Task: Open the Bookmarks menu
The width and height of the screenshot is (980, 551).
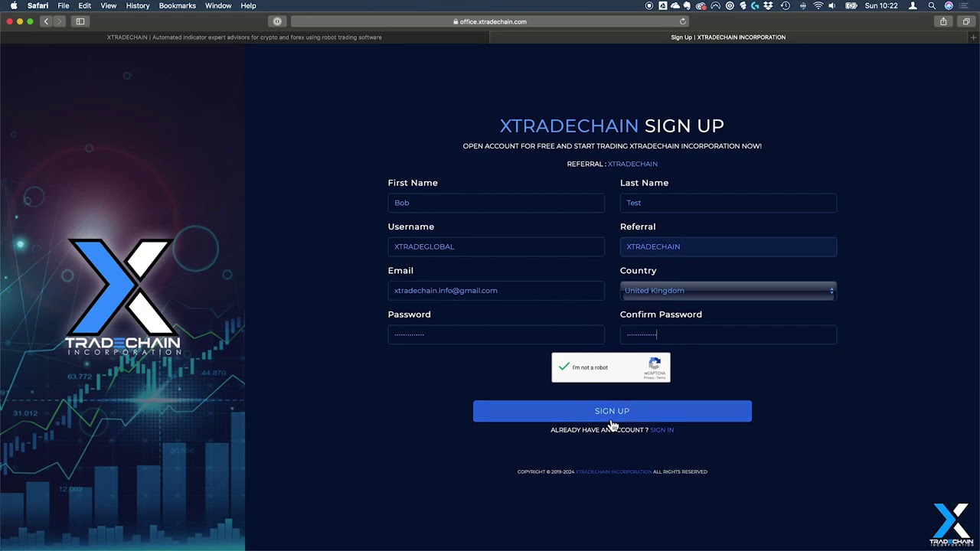Action: click(178, 5)
